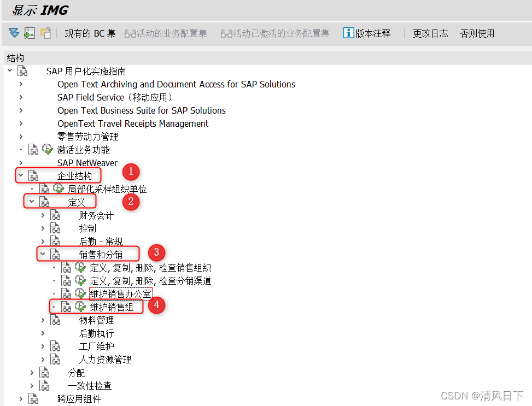This screenshot has width=532, height=406.
Task: Open documentation icon for 物料管理
Action: tap(55, 320)
